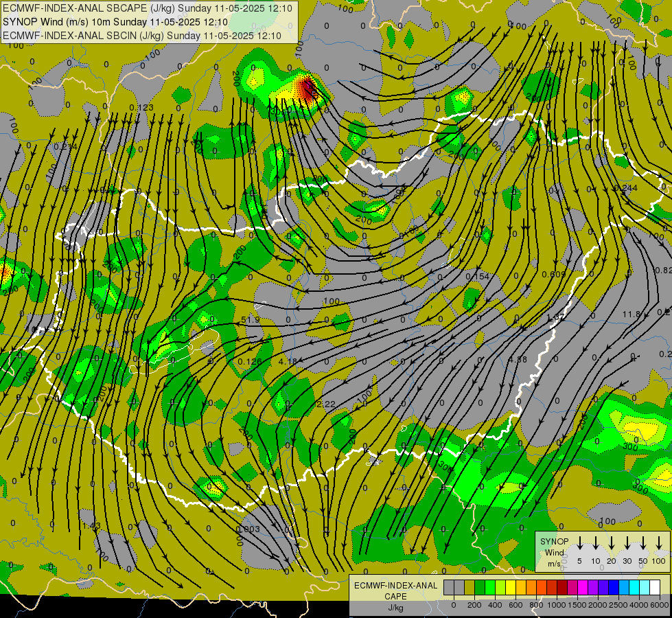This screenshot has width=672, height=618.
Task: Click the 0.244 value on the map
Action: (625, 188)
